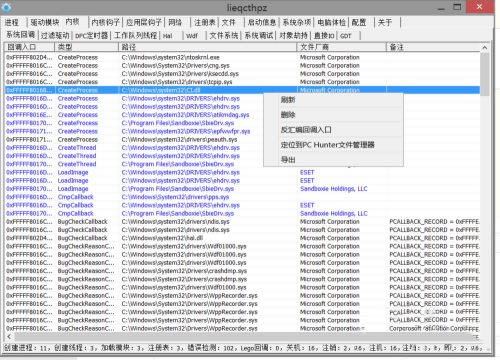Click the horizontal scrollbar left arrow
Viewport: 500px width, 360px height.
[x=9, y=337]
